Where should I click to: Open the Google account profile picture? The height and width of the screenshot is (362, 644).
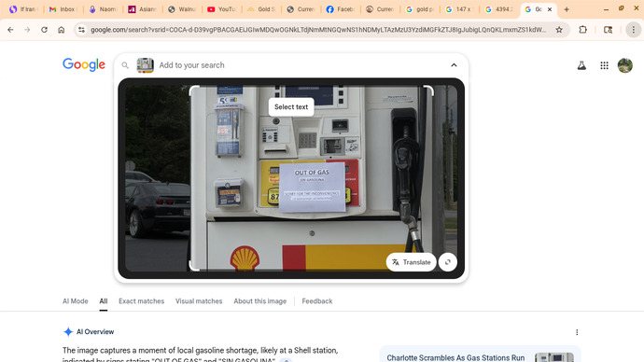[x=625, y=65]
